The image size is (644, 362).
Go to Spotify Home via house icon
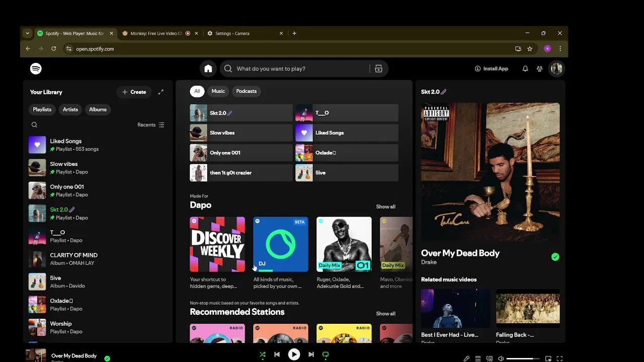pyautogui.click(x=208, y=69)
